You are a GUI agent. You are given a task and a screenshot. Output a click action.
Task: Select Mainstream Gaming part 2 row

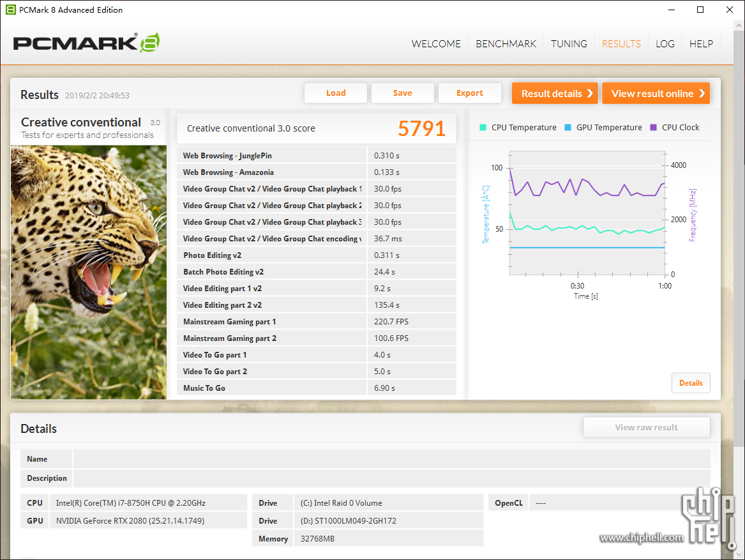point(317,338)
